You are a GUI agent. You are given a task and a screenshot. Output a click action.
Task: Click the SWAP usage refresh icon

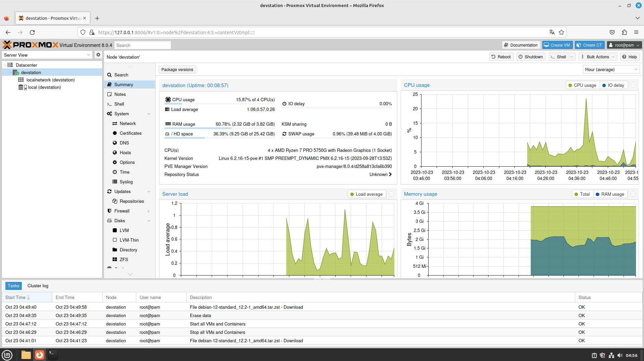(x=284, y=134)
